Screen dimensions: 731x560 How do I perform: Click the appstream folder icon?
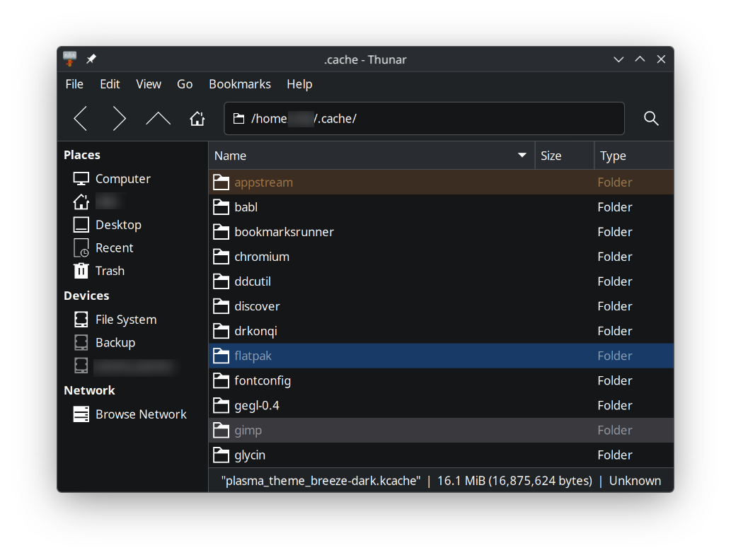point(221,182)
